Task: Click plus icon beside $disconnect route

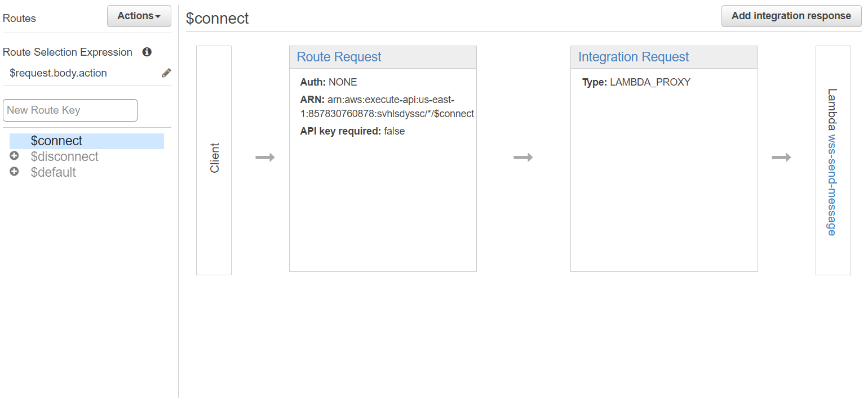Action: coord(14,156)
